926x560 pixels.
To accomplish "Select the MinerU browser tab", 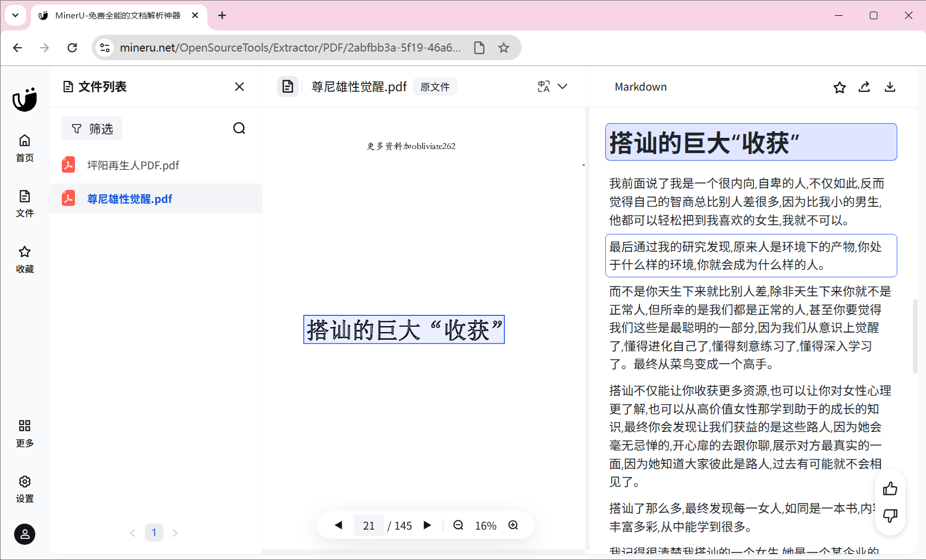I will (119, 15).
